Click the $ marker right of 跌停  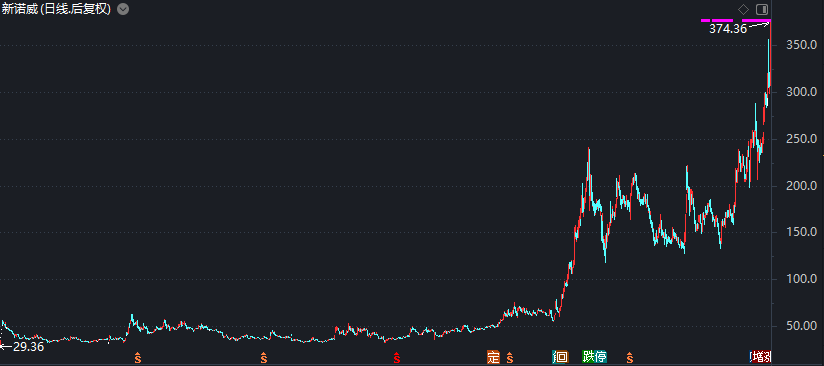630,358
